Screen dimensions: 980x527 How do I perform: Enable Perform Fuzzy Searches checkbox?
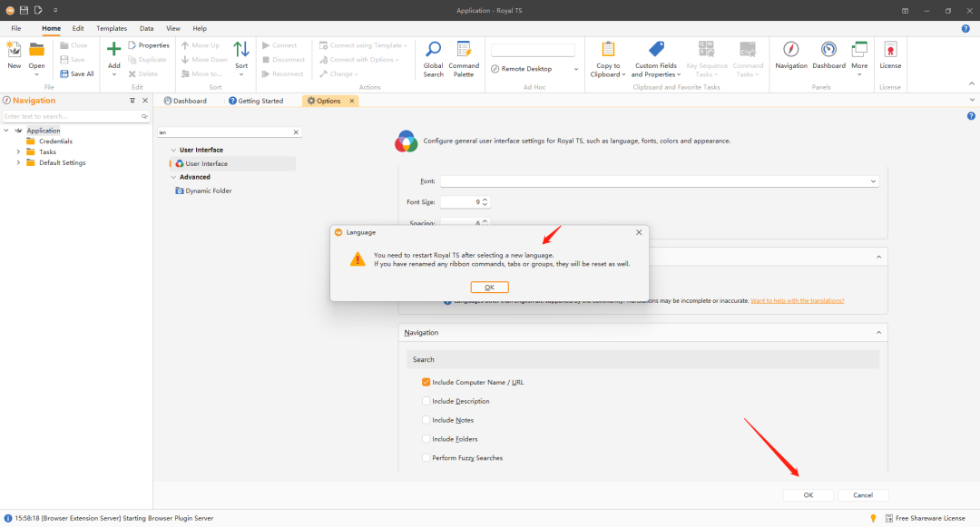point(426,458)
